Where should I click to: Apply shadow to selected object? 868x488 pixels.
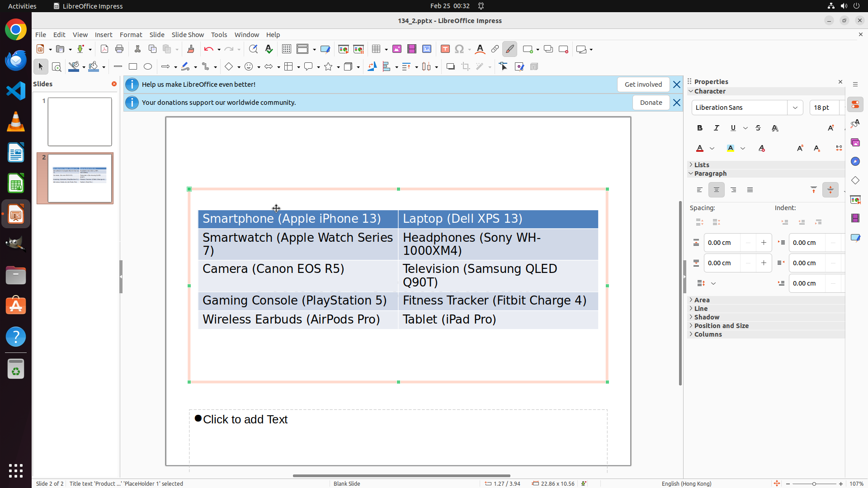[x=451, y=67]
